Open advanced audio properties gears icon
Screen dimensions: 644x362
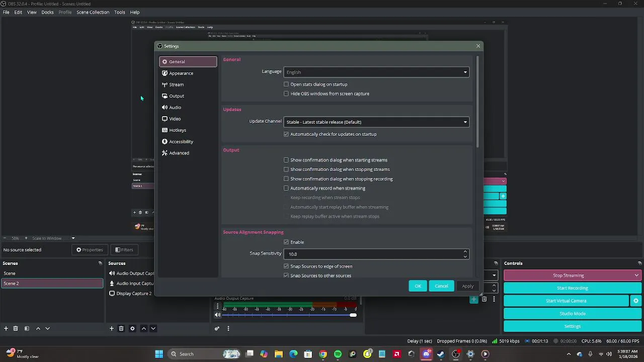pyautogui.click(x=217, y=328)
